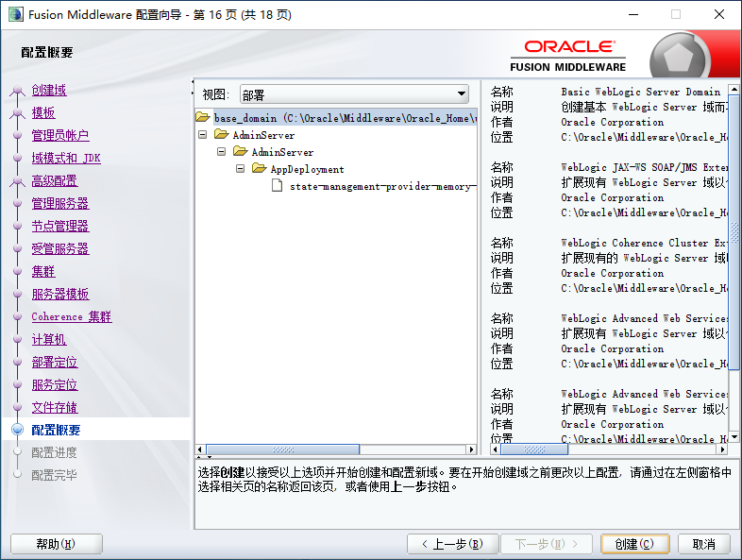Click the 高级配置 step node in sidebar

click(18, 180)
